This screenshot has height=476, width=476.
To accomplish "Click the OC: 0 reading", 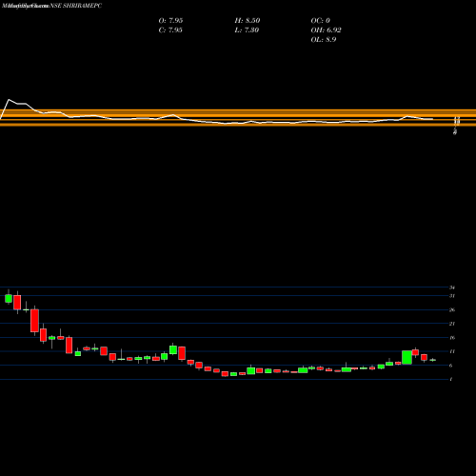I will (x=321, y=21).
